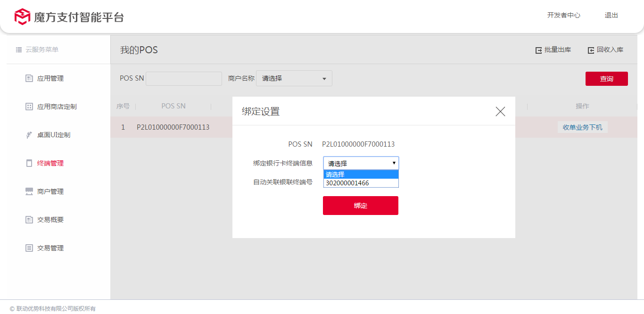Click the 魔方支付 logo icon
The height and width of the screenshot is (314, 644).
[x=22, y=17]
